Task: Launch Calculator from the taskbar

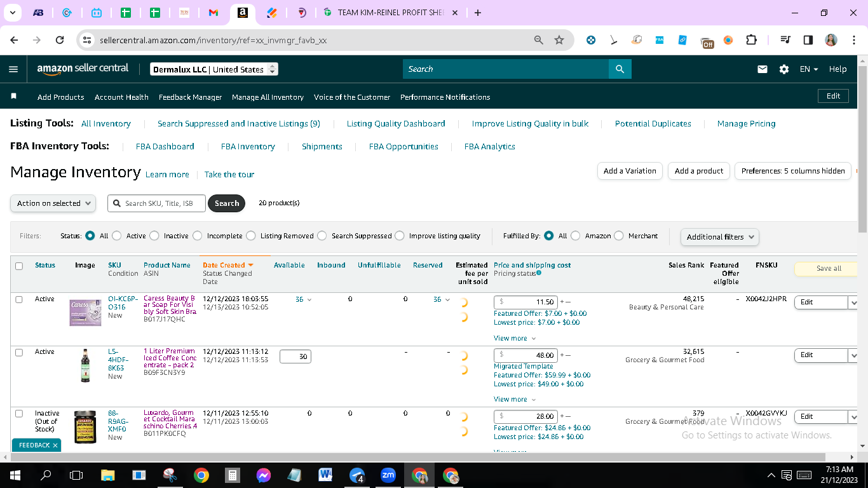Action: (233, 475)
